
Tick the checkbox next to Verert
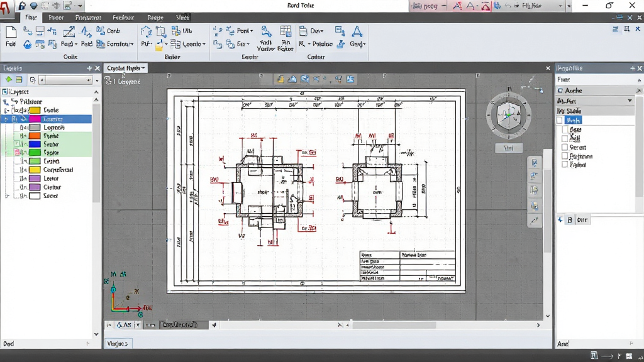point(565,147)
